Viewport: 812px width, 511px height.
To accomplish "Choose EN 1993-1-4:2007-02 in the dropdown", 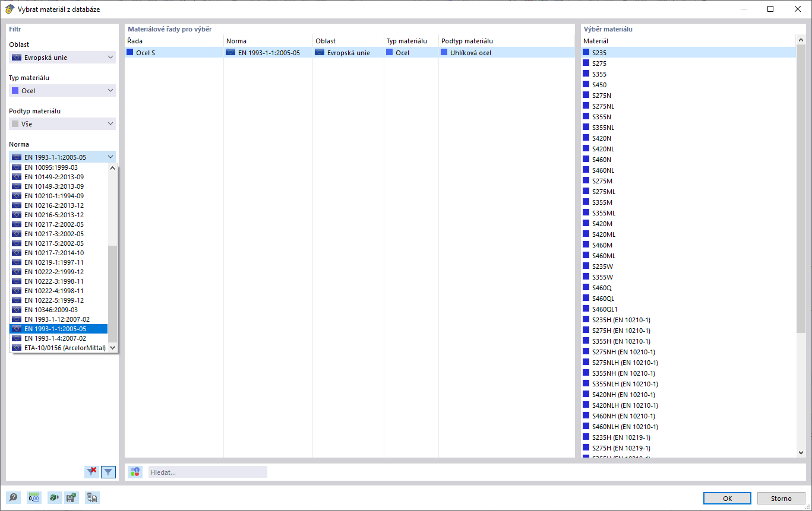I will click(x=59, y=338).
